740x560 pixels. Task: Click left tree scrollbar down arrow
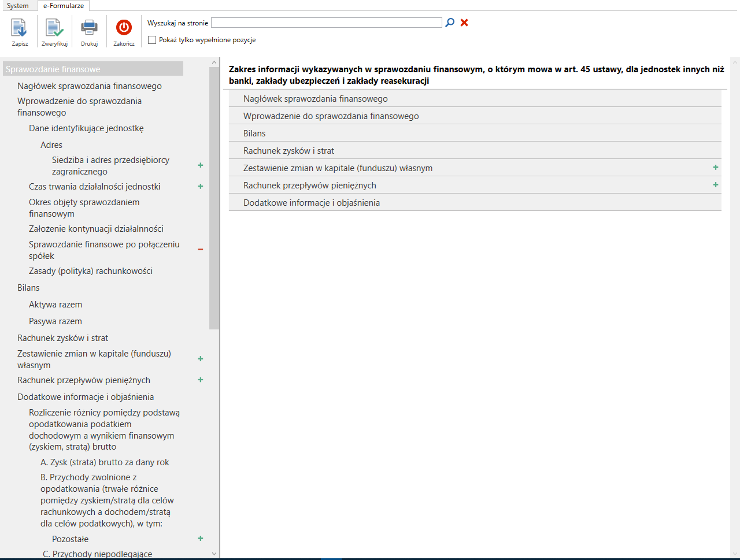tap(214, 554)
